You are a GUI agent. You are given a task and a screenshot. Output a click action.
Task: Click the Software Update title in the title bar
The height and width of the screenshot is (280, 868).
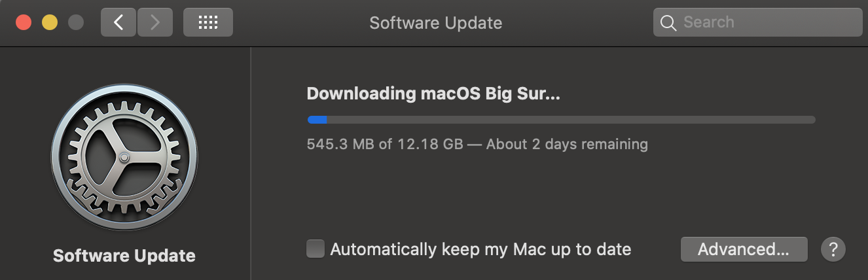pyautogui.click(x=435, y=23)
